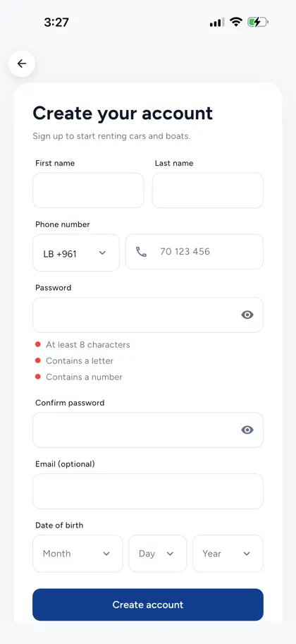The height and width of the screenshot is (644, 296).
Task: Click the phone handset icon
Action: [141, 252]
